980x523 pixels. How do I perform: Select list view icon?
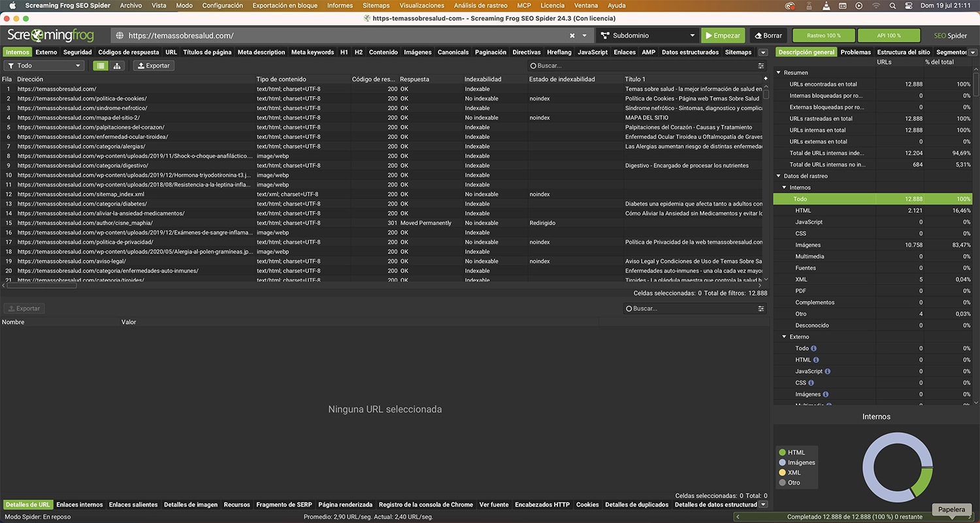101,65
